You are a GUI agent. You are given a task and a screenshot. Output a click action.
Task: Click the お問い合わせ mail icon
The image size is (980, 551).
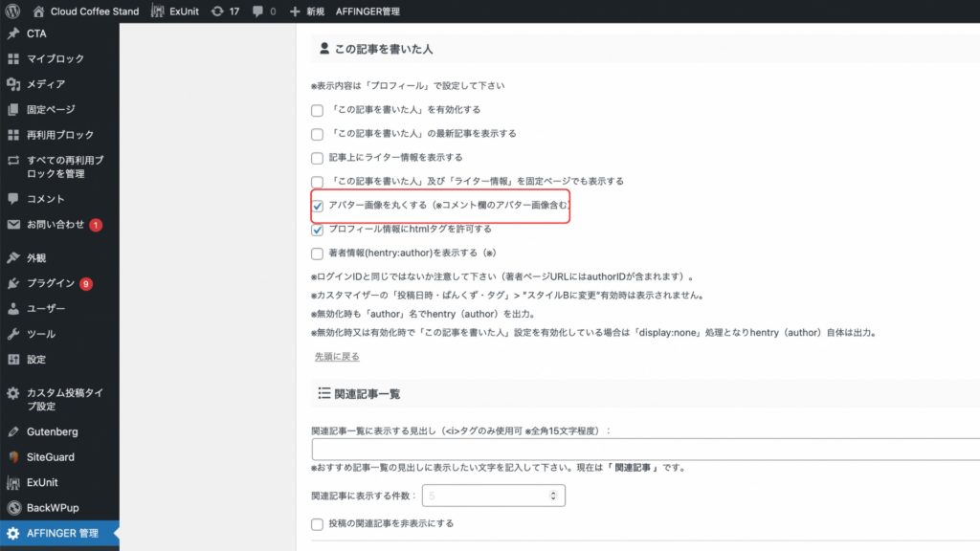(x=13, y=225)
